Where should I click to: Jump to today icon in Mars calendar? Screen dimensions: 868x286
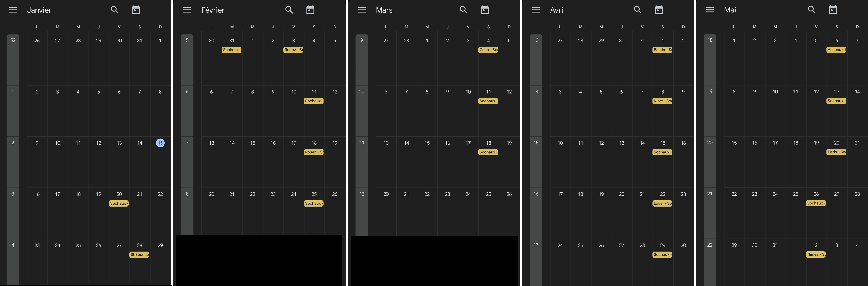(485, 10)
